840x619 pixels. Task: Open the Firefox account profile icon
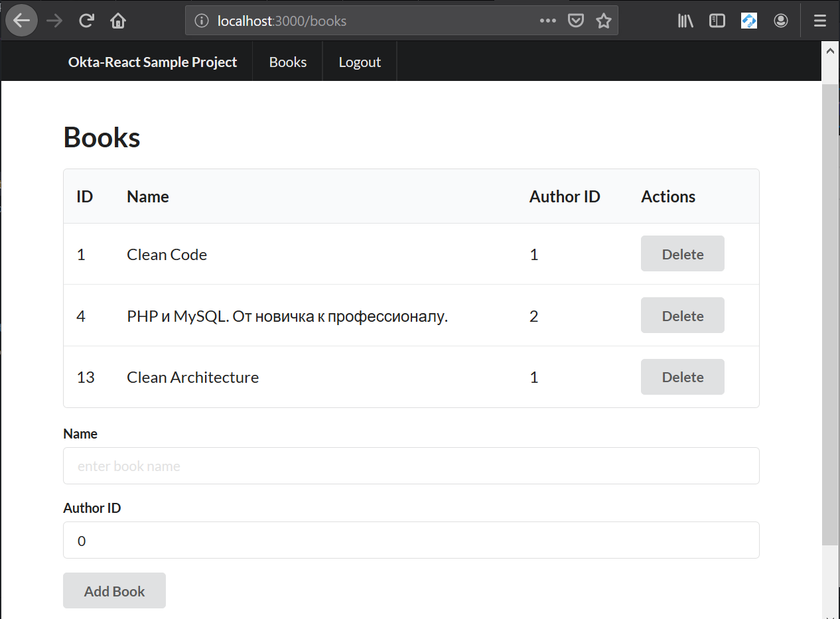(x=781, y=21)
